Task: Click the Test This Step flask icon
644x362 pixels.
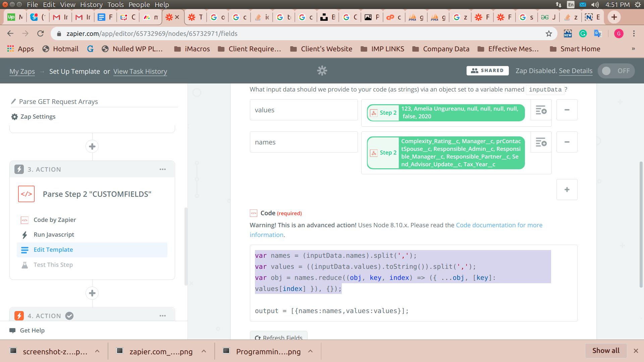Action: click(x=25, y=265)
